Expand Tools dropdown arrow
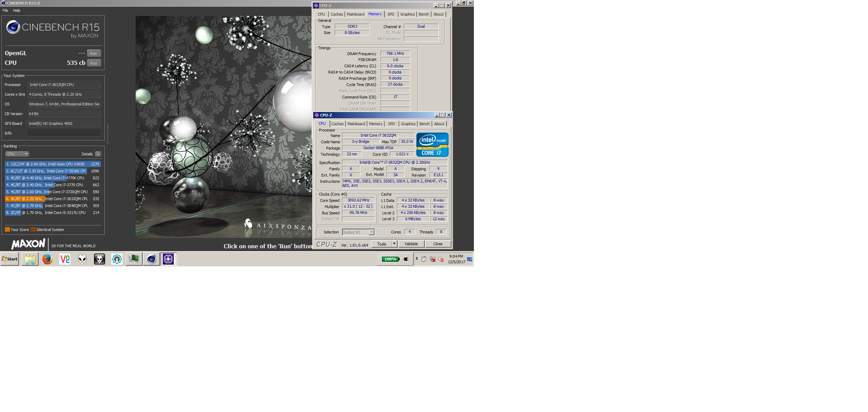The width and height of the screenshot is (868, 412). point(394,244)
